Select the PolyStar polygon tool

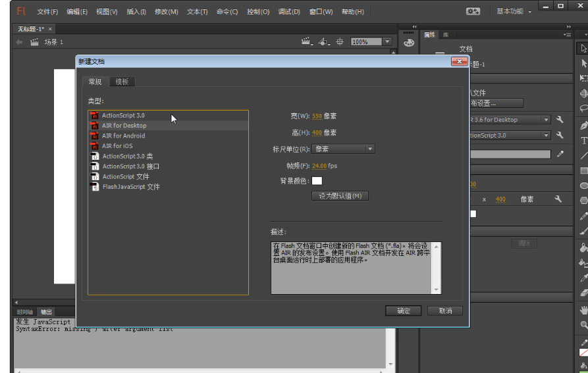583,201
